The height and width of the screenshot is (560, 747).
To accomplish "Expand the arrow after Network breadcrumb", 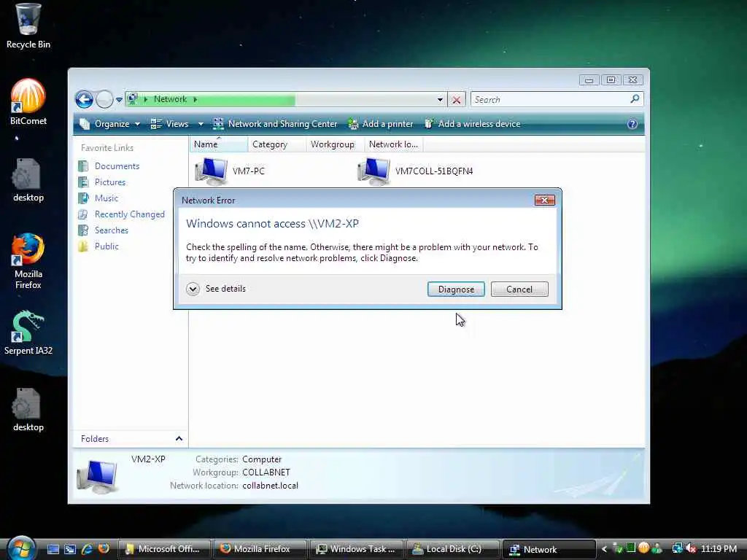I will click(x=196, y=99).
